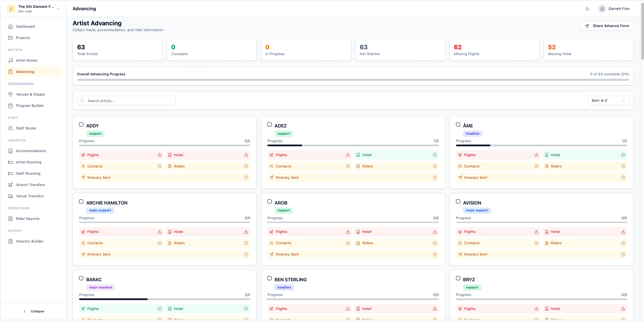The height and width of the screenshot is (322, 644).
Task: Click the Venue Transfers truck icon
Action: click(11, 196)
